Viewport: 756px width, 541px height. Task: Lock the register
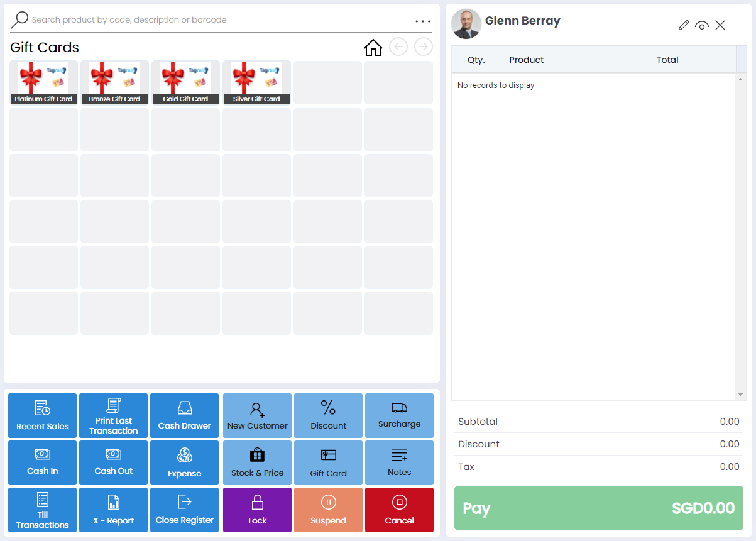257,510
